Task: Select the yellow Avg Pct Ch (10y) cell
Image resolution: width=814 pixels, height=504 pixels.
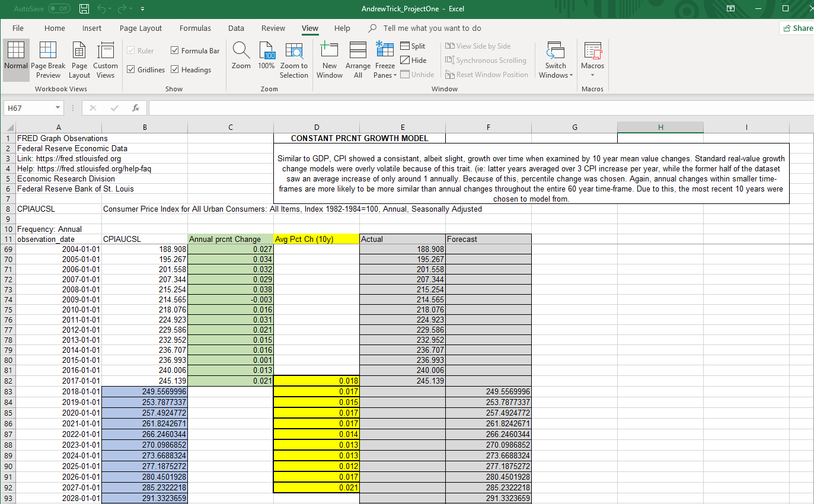Action: click(317, 239)
